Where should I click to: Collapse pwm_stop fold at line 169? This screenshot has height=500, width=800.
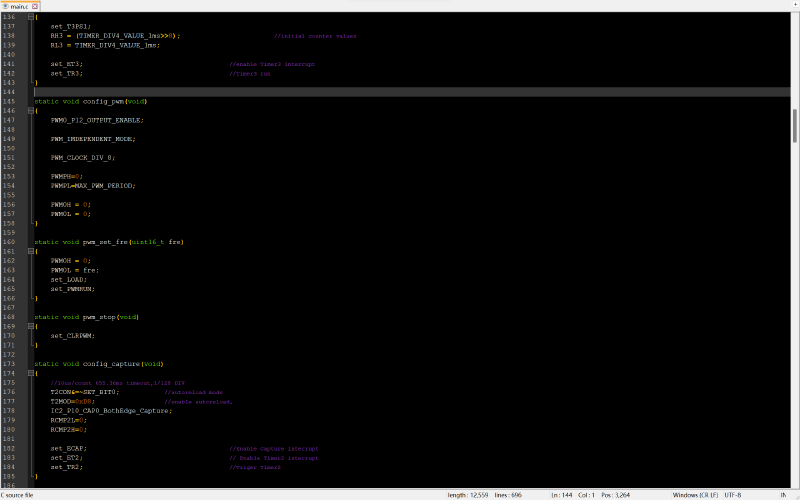(31, 327)
